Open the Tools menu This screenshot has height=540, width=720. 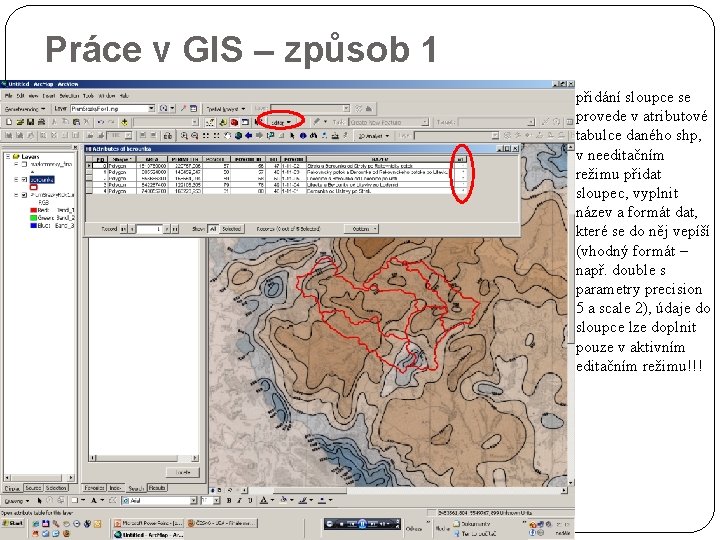(x=88, y=96)
